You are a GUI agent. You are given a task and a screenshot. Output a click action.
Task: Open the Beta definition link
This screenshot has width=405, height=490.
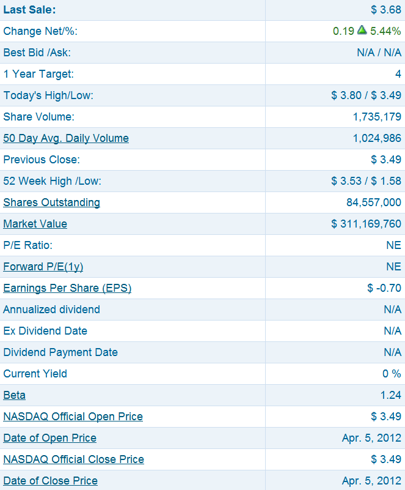[x=14, y=395]
